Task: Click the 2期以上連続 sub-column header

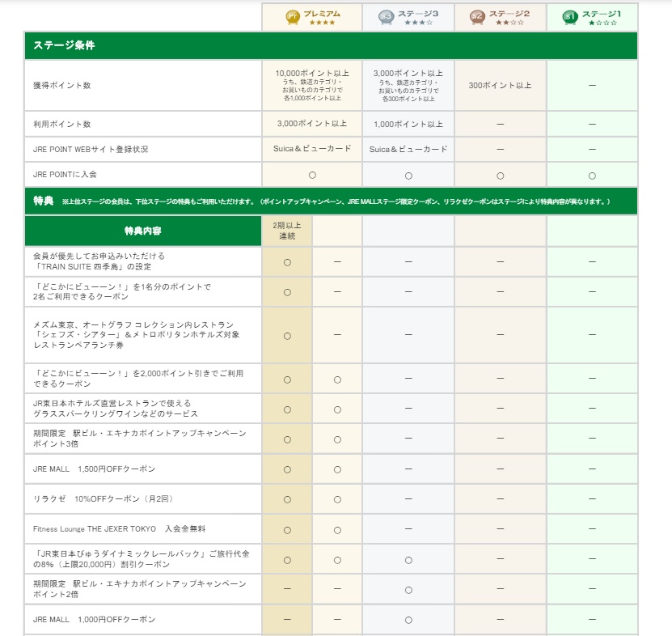Action: (287, 231)
